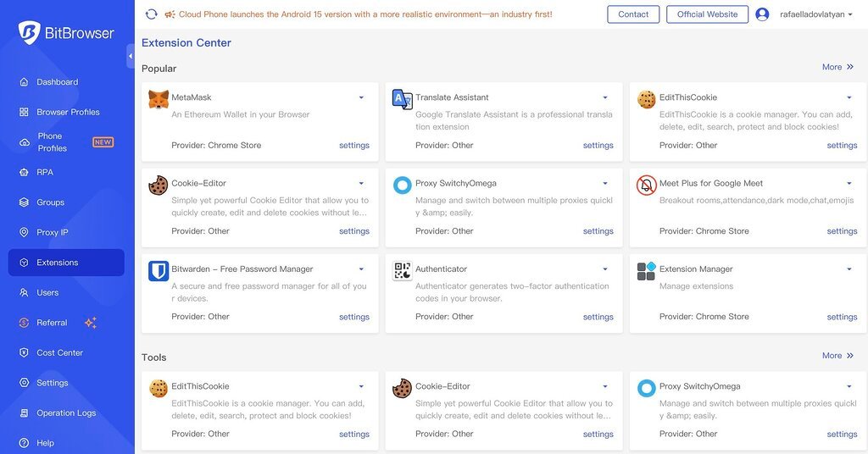
Task: Open the rafaelladovlatyan account dropdown
Action: click(816, 14)
